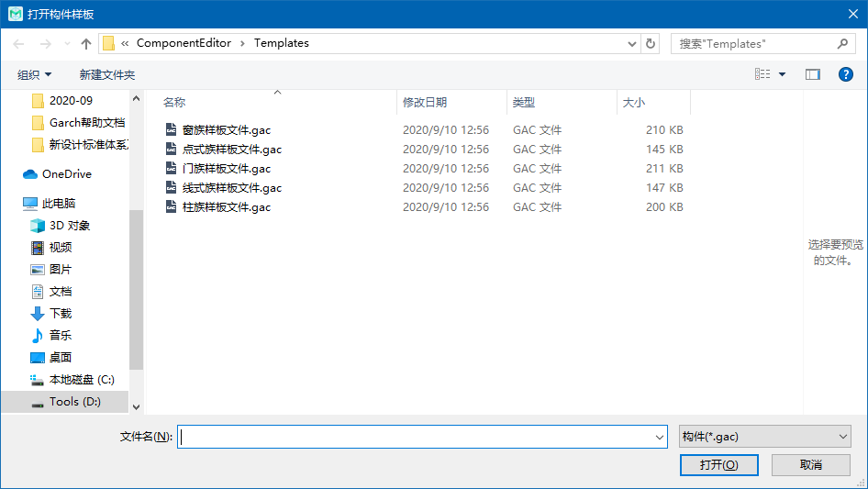Sort by 修改日期 column header
This screenshot has height=489, width=868.
[x=425, y=103]
